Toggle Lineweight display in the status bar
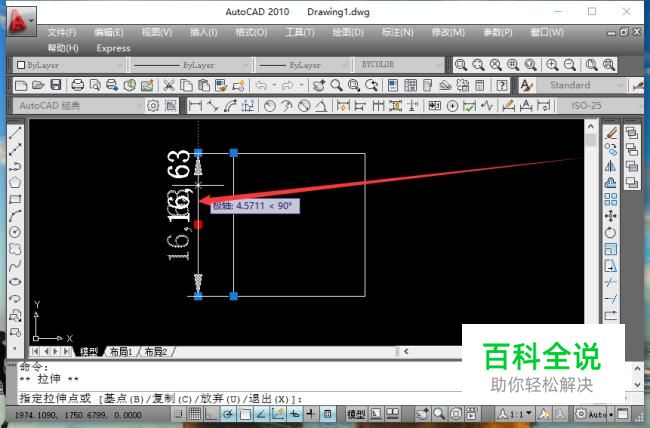Image resolution: width=650 pixels, height=428 pixels. [x=311, y=413]
